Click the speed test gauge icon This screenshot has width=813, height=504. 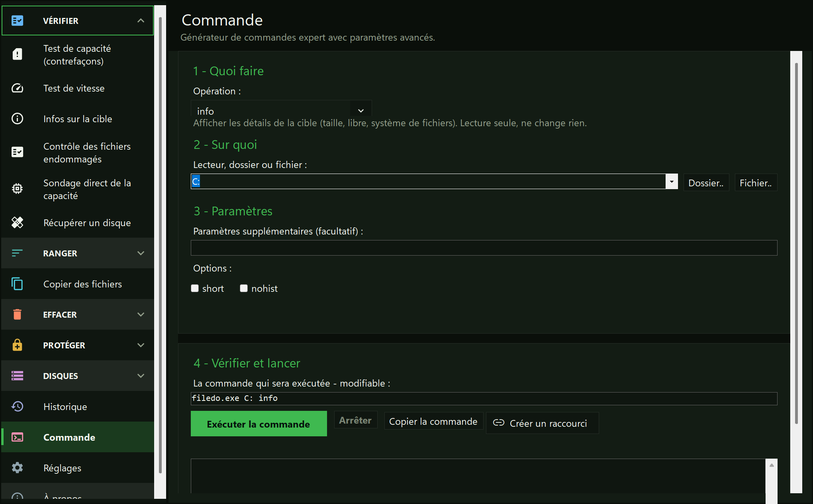coord(17,88)
